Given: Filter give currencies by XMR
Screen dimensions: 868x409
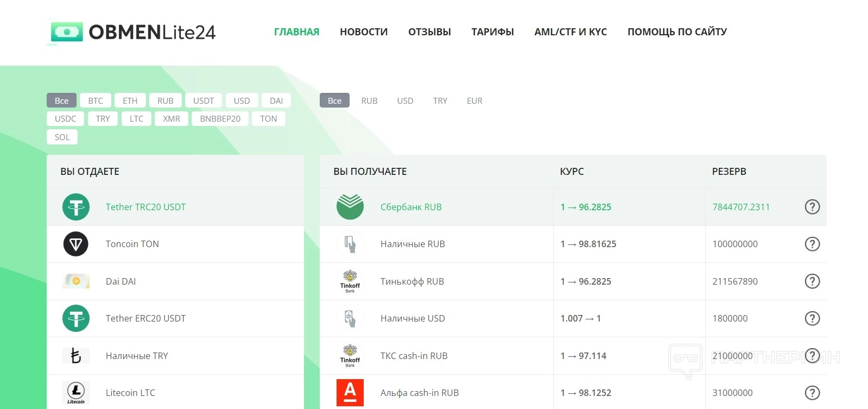Looking at the screenshot, I should (172, 118).
